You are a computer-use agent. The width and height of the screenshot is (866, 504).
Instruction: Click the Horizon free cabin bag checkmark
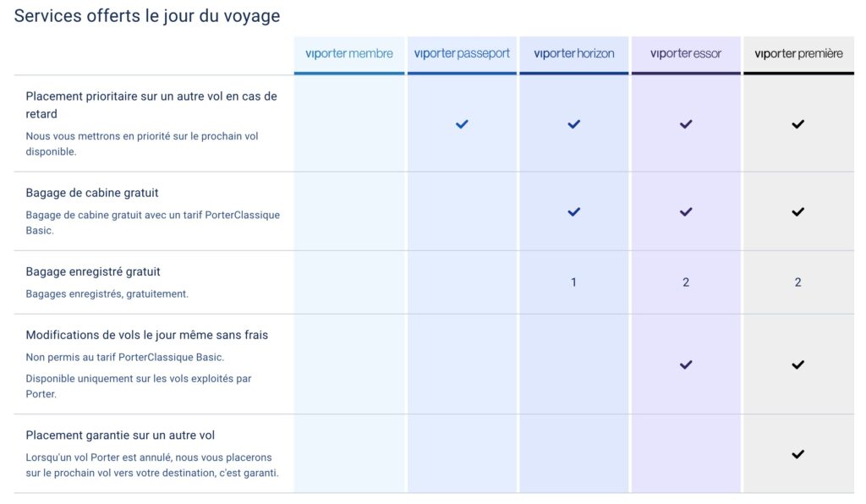click(574, 212)
